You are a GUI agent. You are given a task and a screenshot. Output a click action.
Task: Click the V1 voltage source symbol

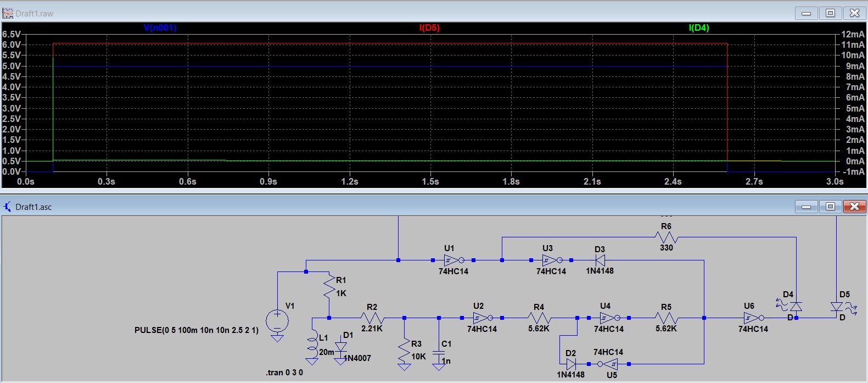277,321
